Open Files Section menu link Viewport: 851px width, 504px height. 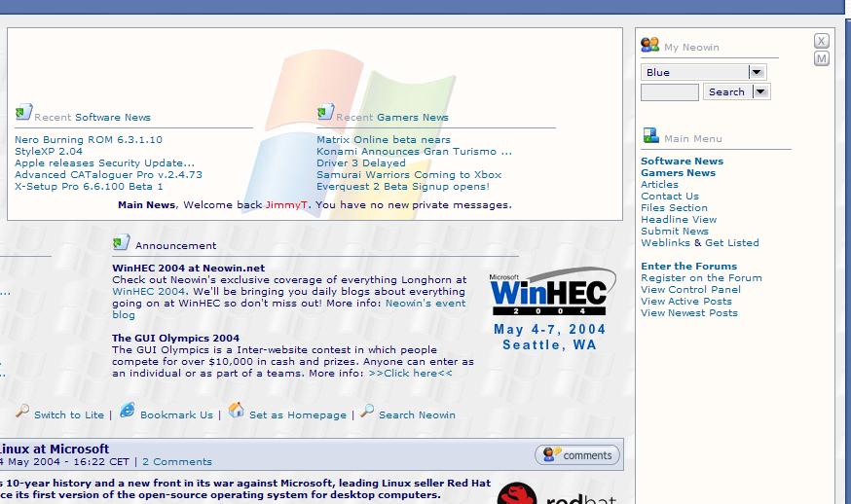coord(674,208)
